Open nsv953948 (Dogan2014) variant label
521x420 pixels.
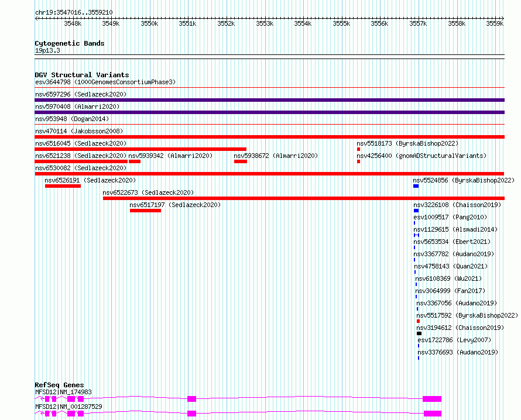click(72, 119)
